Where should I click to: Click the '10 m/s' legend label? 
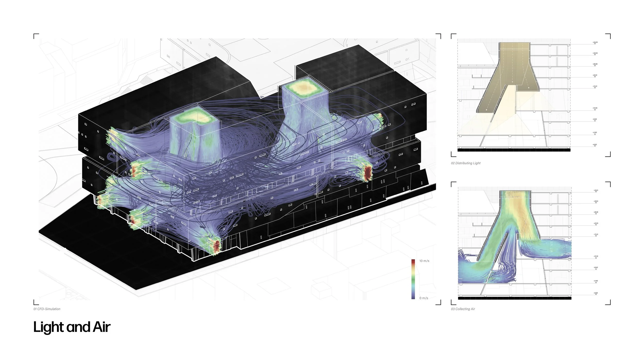424,261
